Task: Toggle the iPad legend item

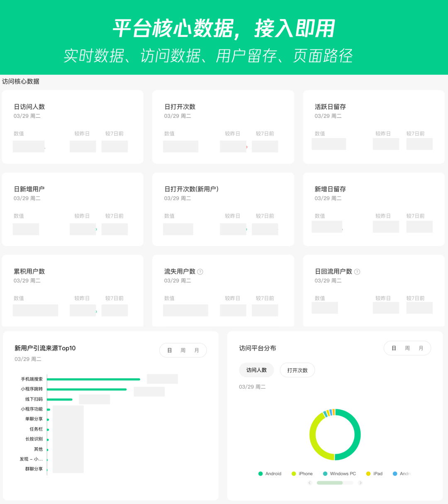Action: pos(374,474)
